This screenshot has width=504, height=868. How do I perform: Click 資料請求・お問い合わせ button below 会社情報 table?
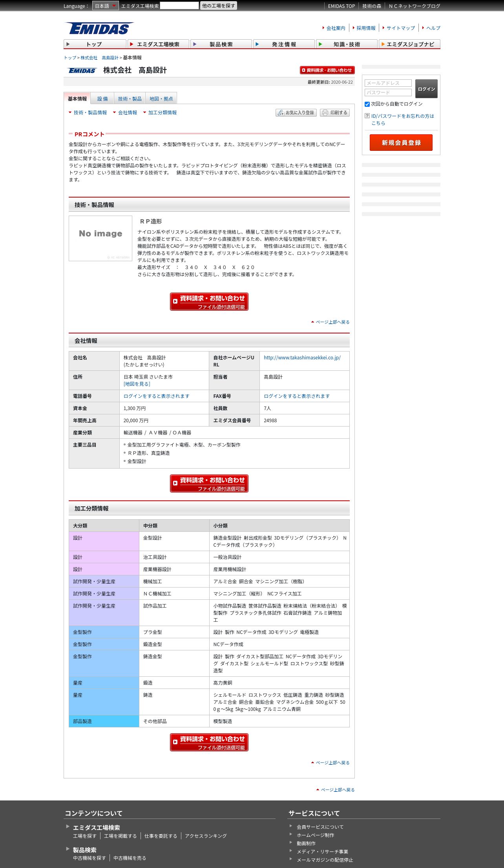click(x=209, y=483)
